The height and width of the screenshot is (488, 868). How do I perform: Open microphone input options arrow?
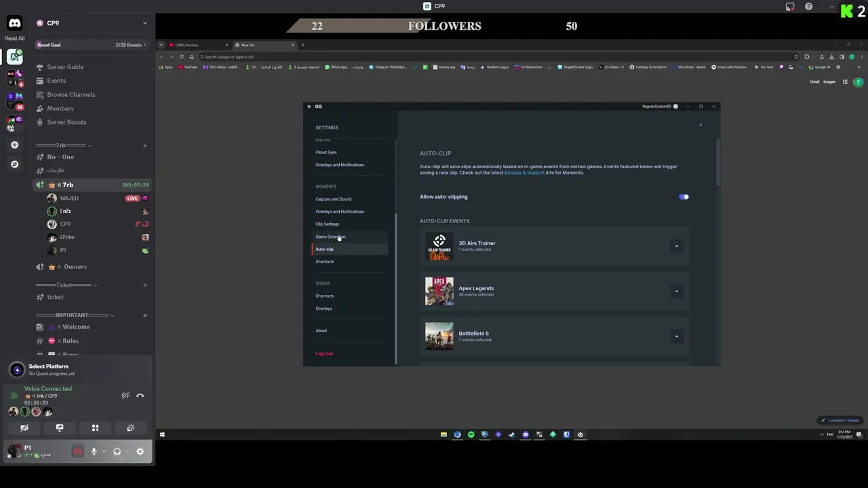tap(103, 451)
